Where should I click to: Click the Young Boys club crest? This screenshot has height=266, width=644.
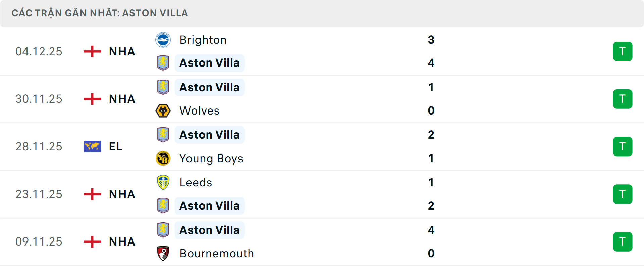pos(163,158)
